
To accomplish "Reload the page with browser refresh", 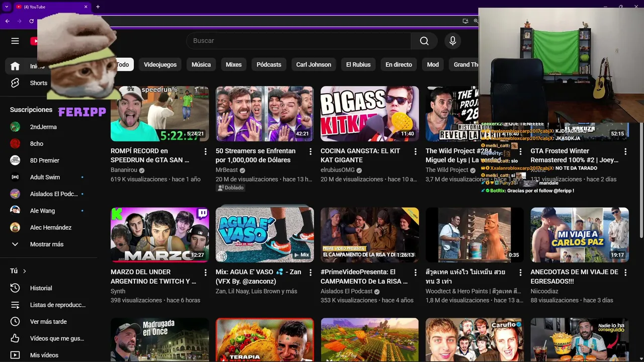I will tap(31, 21).
